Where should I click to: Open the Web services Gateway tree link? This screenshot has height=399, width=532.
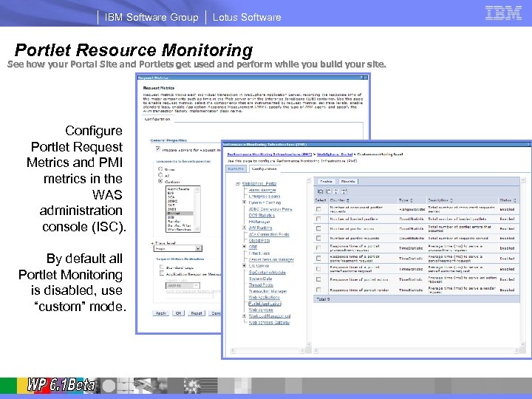click(269, 322)
